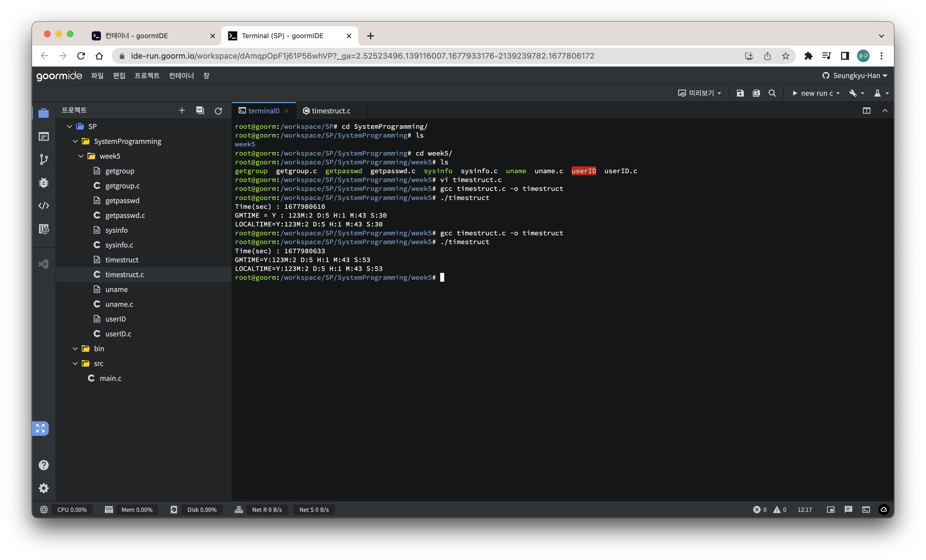
Task: Open the sysinfo.c file in tree
Action: 119,245
